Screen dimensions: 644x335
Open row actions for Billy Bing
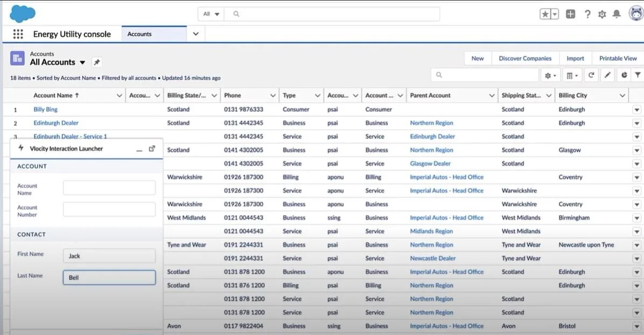tap(636, 110)
